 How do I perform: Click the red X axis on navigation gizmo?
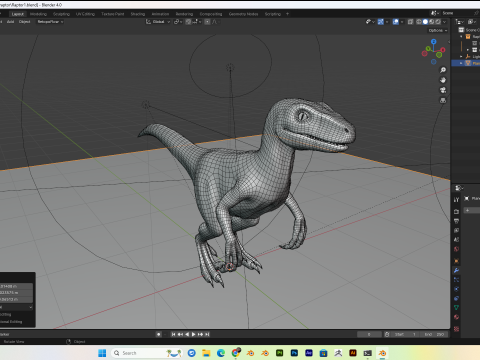[x=443, y=50]
